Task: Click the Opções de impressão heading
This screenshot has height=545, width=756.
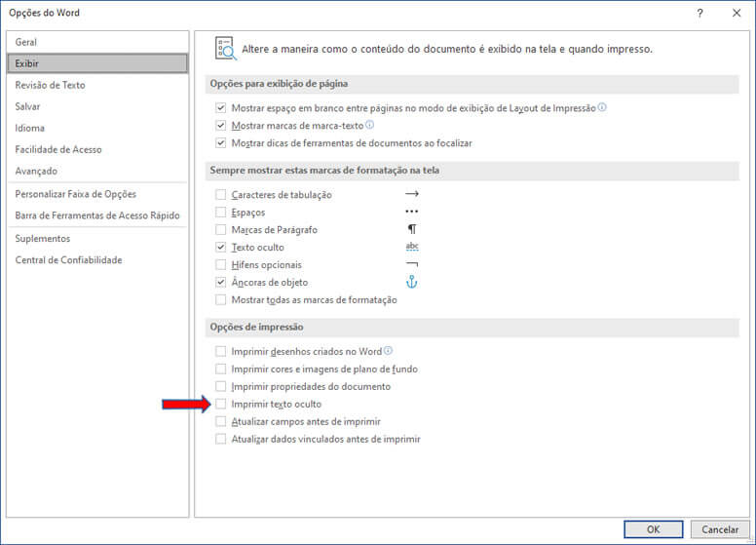Action: [256, 327]
